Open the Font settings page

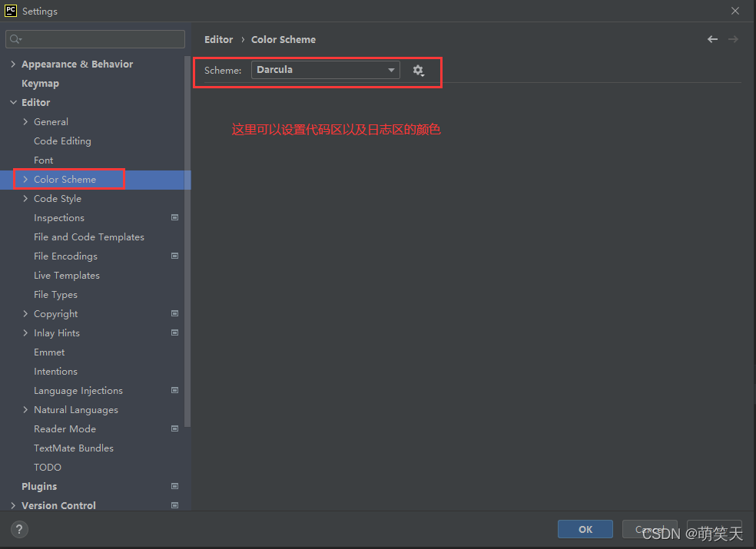44,160
